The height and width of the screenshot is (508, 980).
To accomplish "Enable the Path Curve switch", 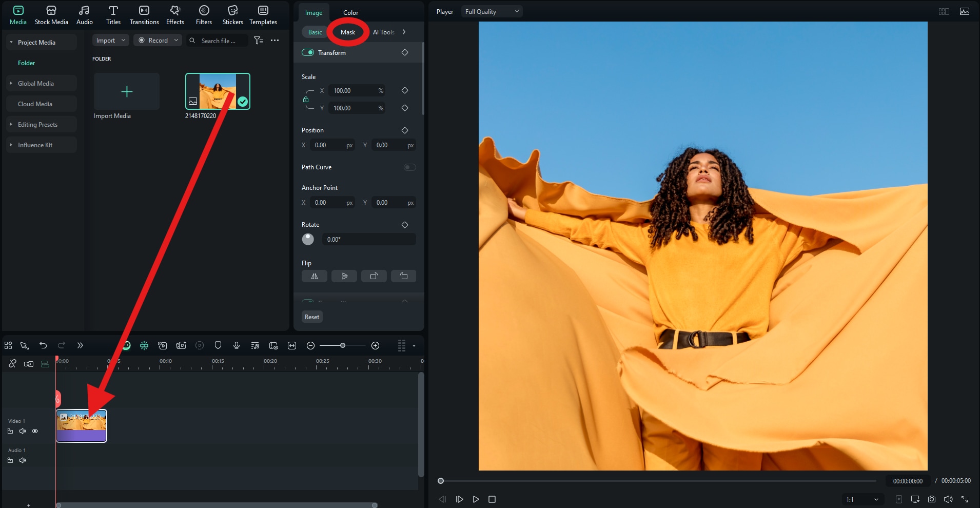I will pos(409,167).
